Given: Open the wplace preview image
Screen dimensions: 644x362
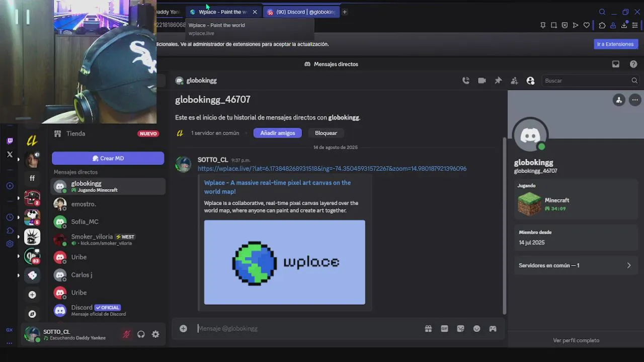Looking at the screenshot, I should [x=285, y=262].
